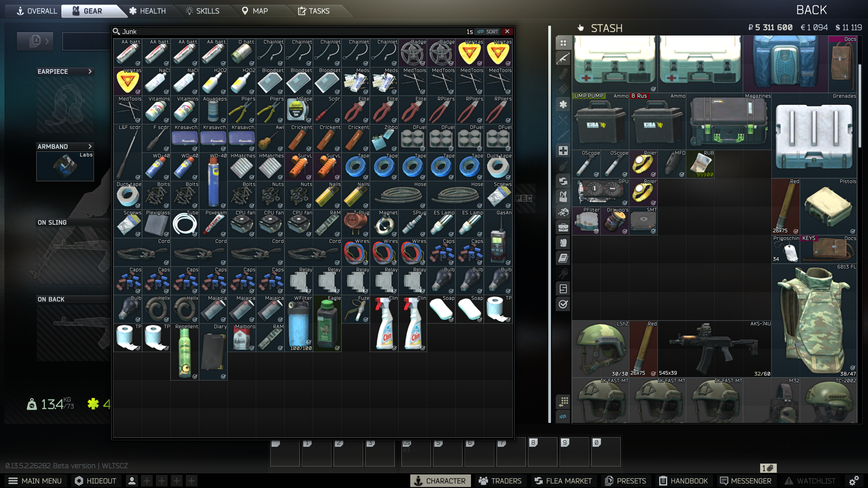This screenshot has width=868, height=488.
Task: Open the Pistols case in stash
Action: click(829, 207)
